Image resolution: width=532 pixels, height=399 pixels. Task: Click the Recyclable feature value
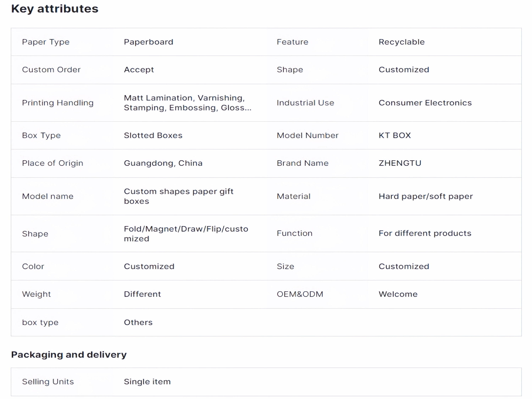tap(401, 42)
